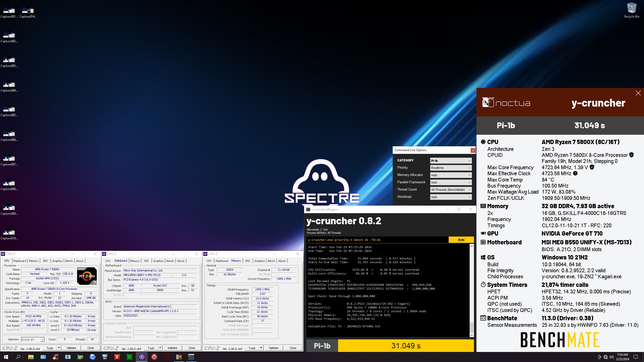The image size is (644, 362).
Task: Open the red power button taskbar app
Action: point(154,357)
